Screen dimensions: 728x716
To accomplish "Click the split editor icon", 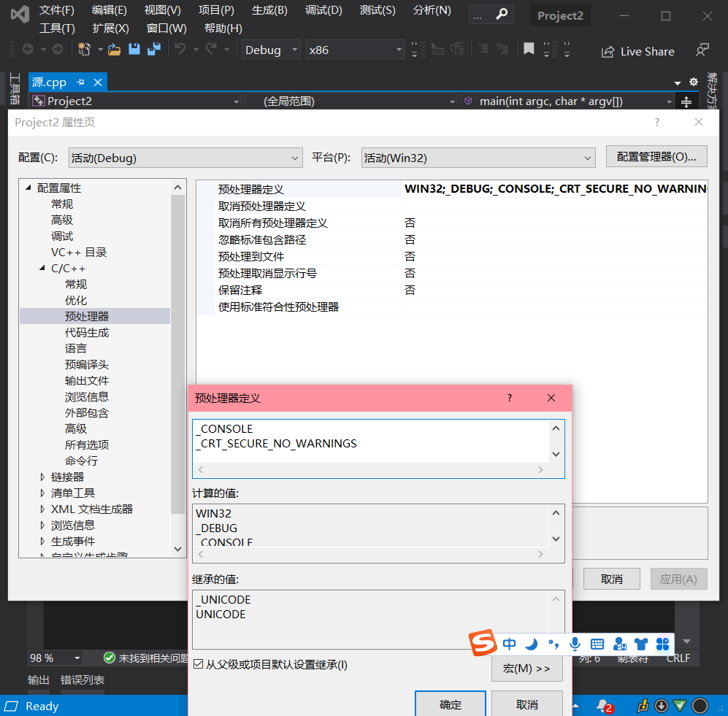I will [x=686, y=101].
